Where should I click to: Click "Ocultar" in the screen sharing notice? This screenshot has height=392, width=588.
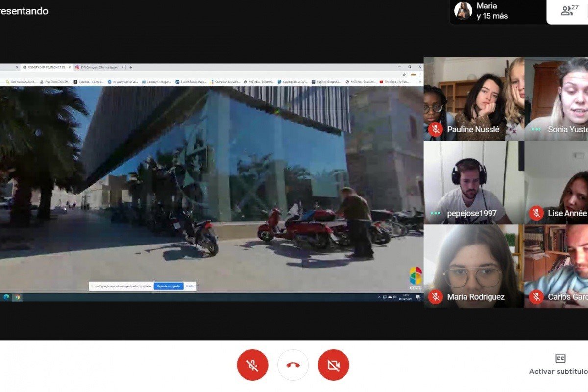click(x=190, y=286)
